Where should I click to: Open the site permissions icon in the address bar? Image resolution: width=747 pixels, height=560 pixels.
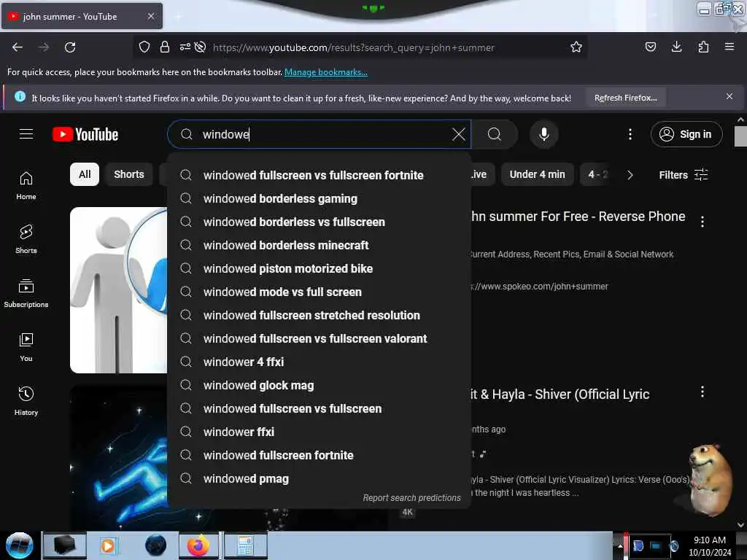tap(185, 47)
